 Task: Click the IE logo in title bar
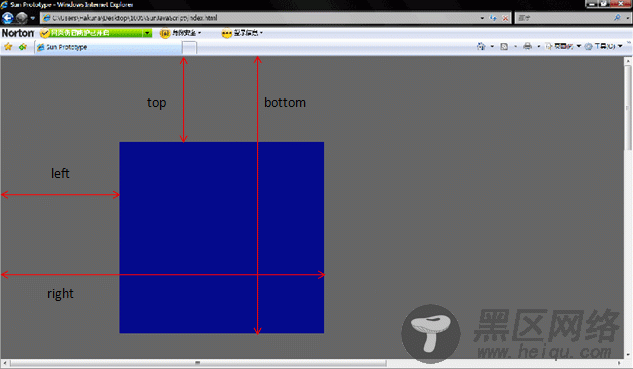pyautogui.click(x=4, y=4)
